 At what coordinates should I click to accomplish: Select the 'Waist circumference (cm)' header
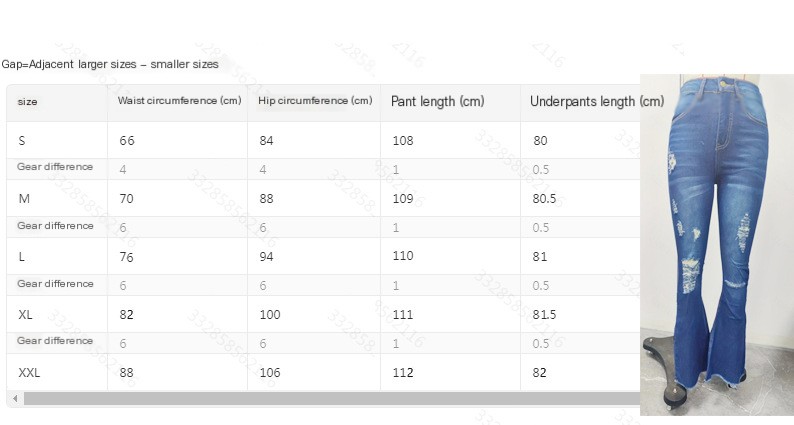[179, 101]
